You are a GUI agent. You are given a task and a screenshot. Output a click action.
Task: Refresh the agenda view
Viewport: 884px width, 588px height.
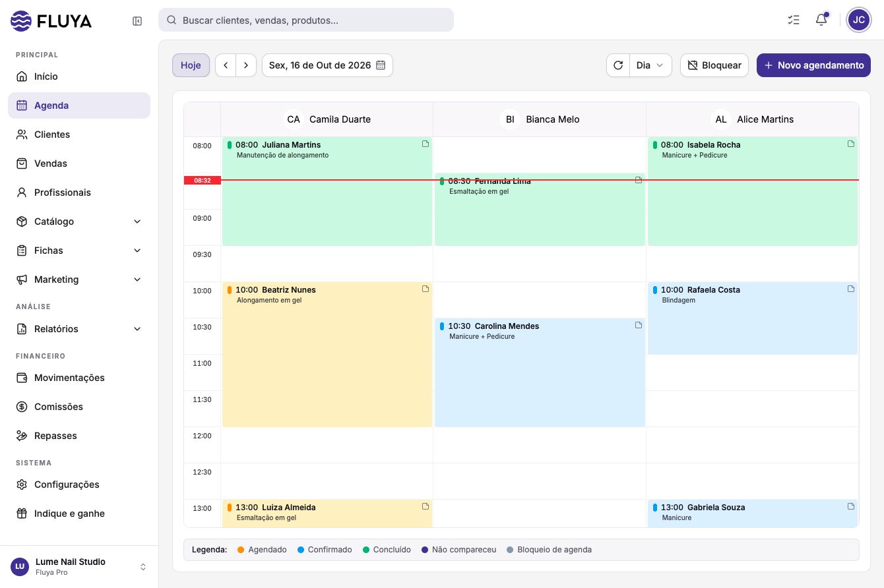point(618,65)
